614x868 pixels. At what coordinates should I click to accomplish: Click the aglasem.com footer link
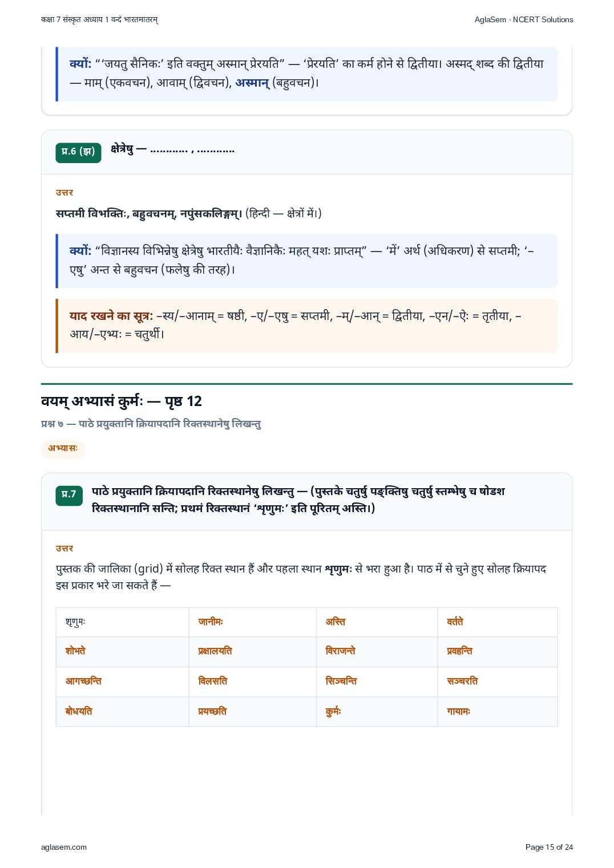point(64,847)
